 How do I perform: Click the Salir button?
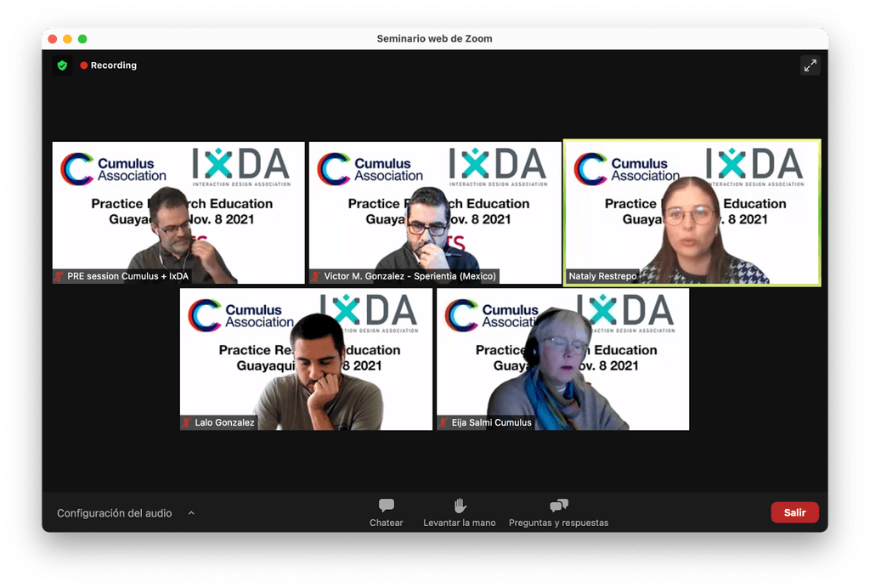[794, 512]
